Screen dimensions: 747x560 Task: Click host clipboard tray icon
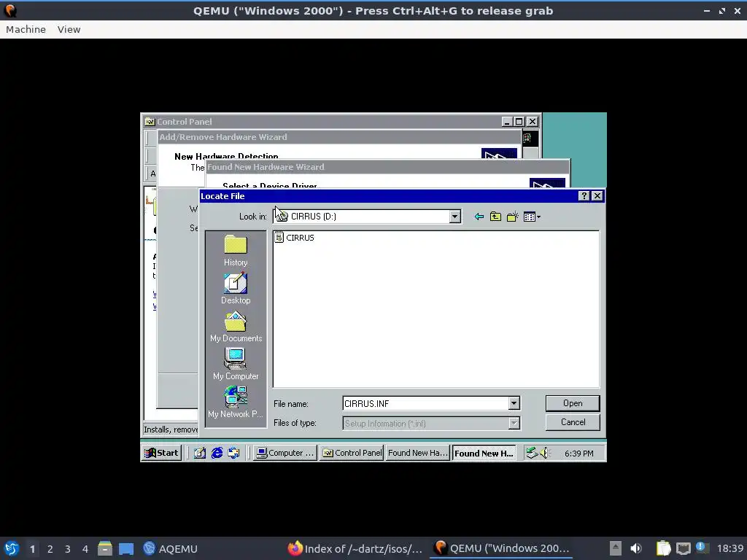coord(663,548)
